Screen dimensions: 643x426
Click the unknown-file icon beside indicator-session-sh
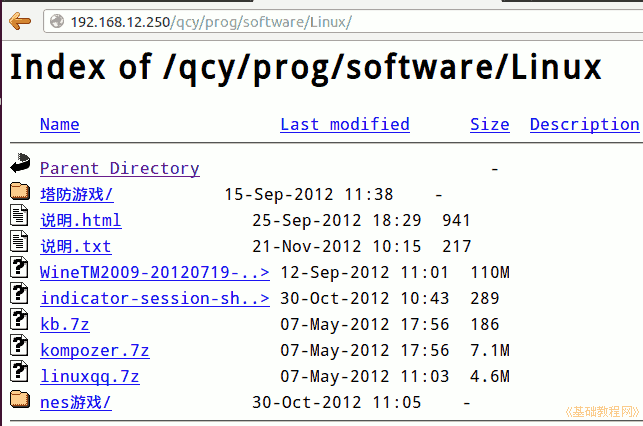click(19, 293)
